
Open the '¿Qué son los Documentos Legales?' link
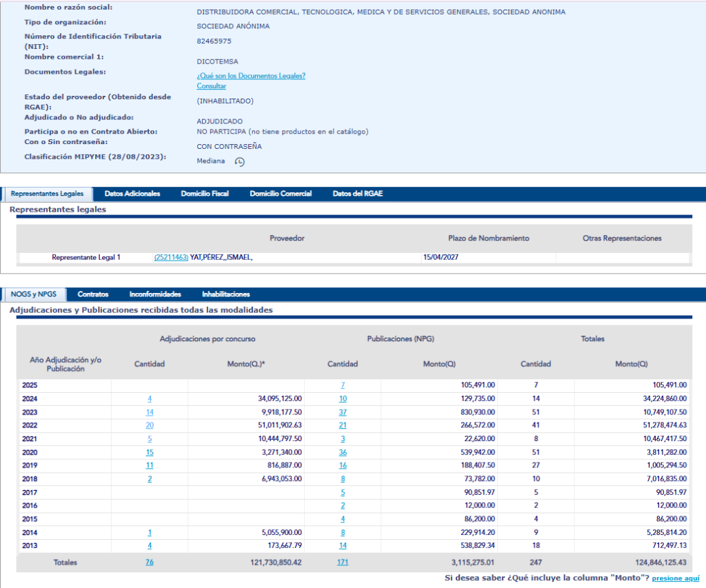251,76
